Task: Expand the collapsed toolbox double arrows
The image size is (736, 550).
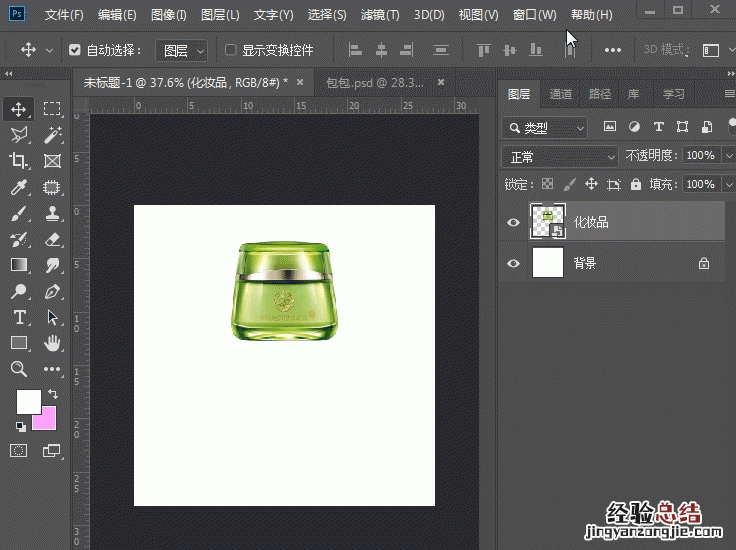Action: (x=8, y=74)
